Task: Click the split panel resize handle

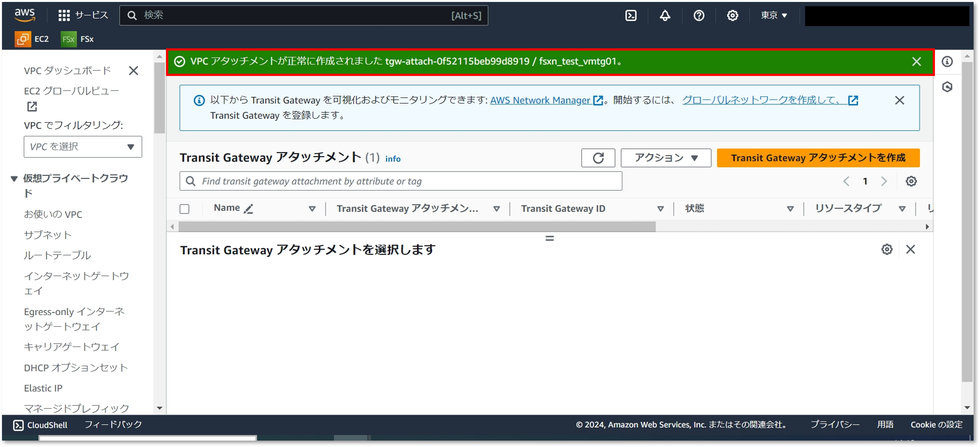Action: tap(549, 239)
